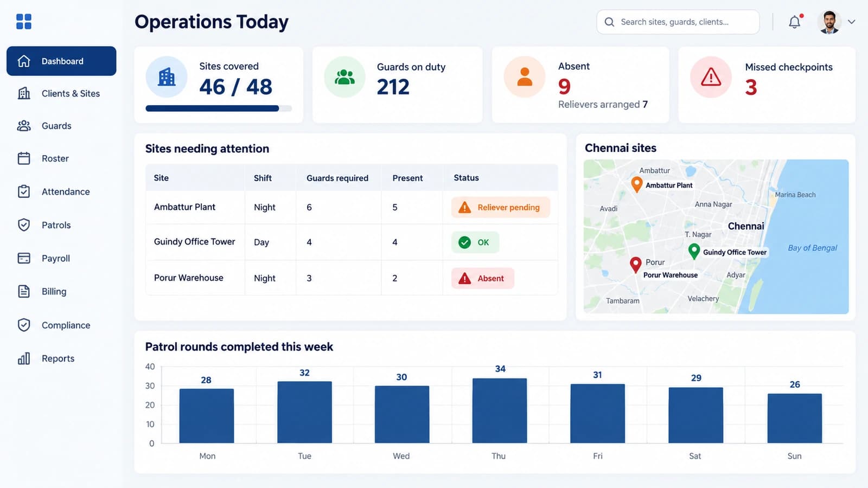Click the Absent status badge in the table

(x=482, y=278)
